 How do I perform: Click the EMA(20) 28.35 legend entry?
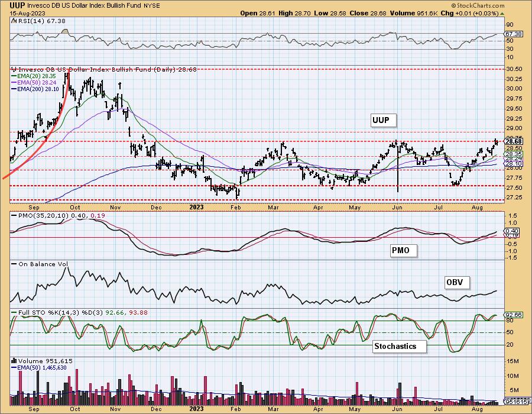tap(34, 76)
